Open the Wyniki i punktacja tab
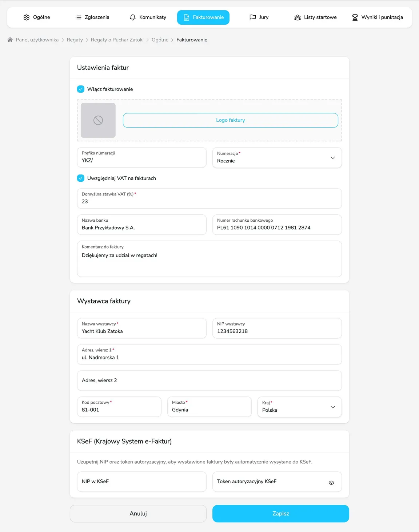This screenshot has width=419, height=532. pyautogui.click(x=378, y=17)
